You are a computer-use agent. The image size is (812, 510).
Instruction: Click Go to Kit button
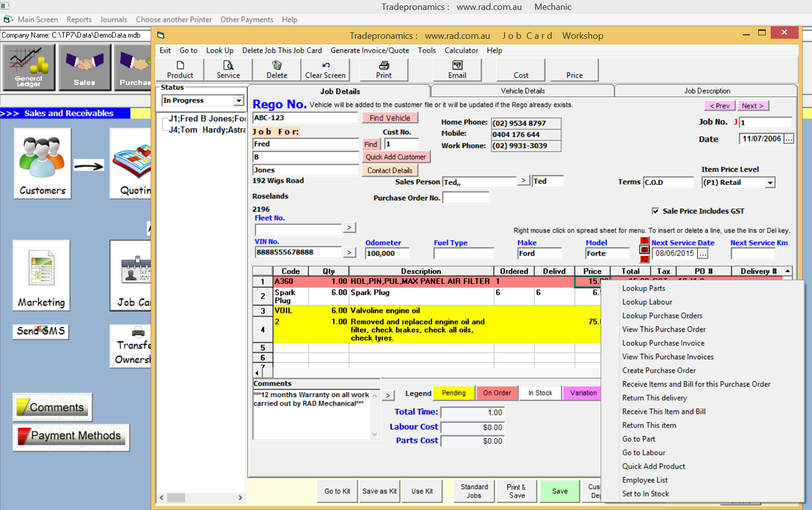pos(337,491)
